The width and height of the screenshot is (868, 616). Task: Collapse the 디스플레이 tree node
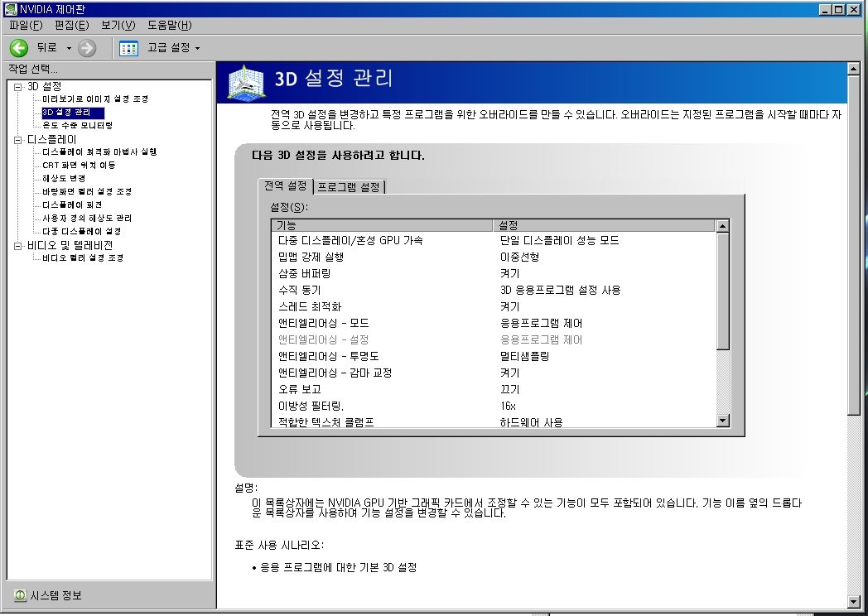(x=17, y=140)
